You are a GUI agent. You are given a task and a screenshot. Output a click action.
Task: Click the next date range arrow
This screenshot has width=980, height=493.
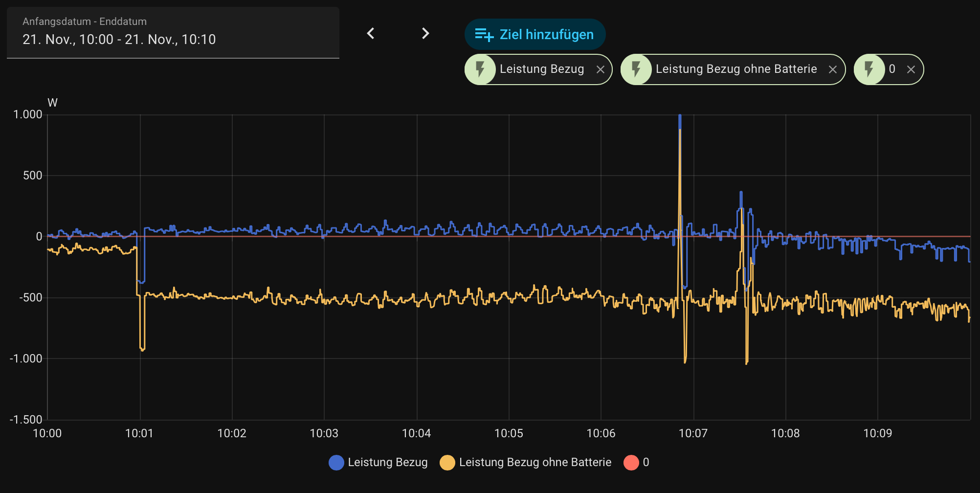(x=425, y=33)
